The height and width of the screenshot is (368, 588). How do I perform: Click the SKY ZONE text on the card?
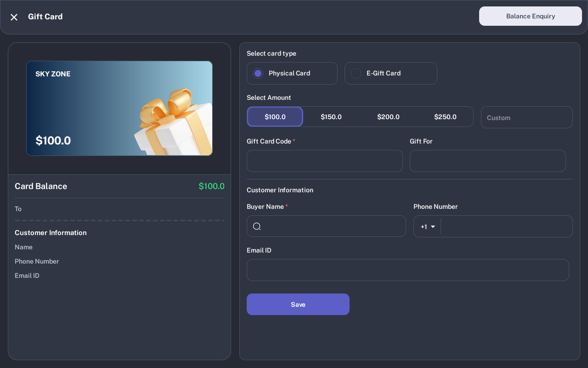pyautogui.click(x=53, y=74)
